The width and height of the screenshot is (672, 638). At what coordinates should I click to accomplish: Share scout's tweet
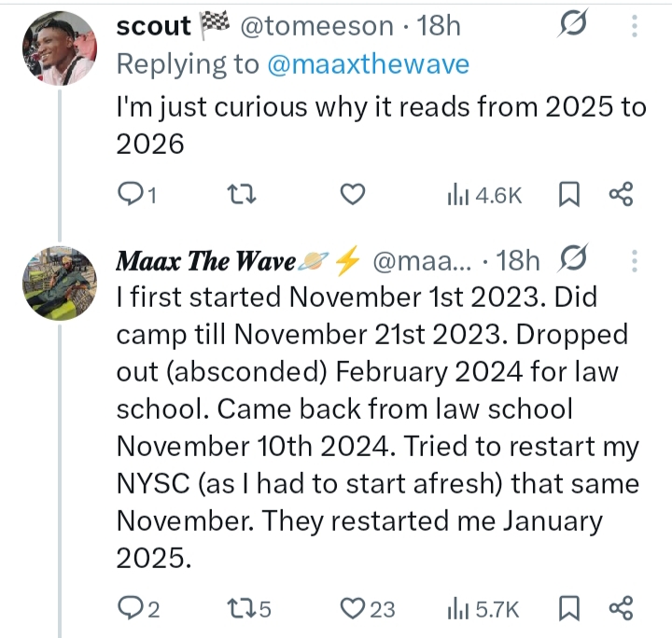click(x=621, y=194)
